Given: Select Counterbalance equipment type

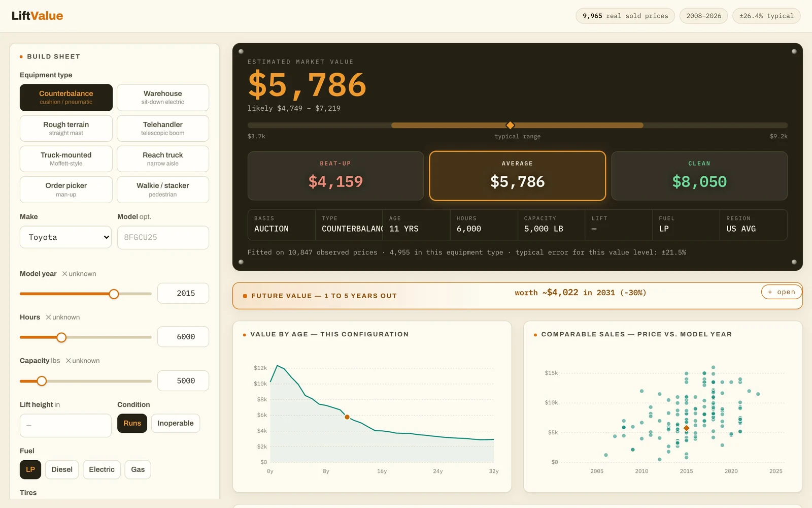Looking at the screenshot, I should pyautogui.click(x=66, y=98).
